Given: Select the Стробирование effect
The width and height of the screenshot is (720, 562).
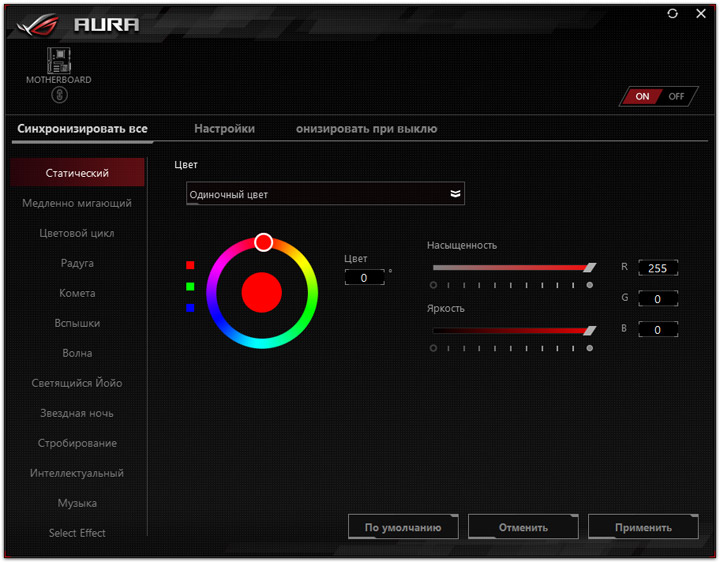Looking at the screenshot, I should pyautogui.click(x=77, y=443).
